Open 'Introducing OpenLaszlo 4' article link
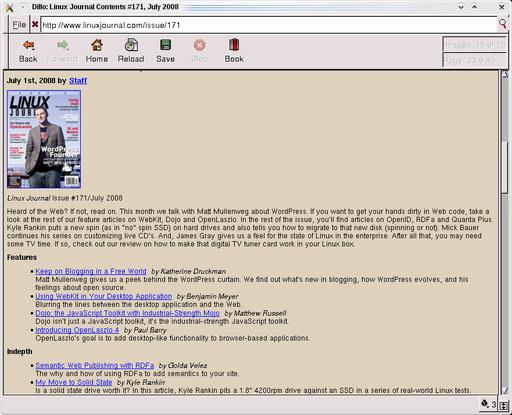The width and height of the screenshot is (512, 415). [77, 330]
